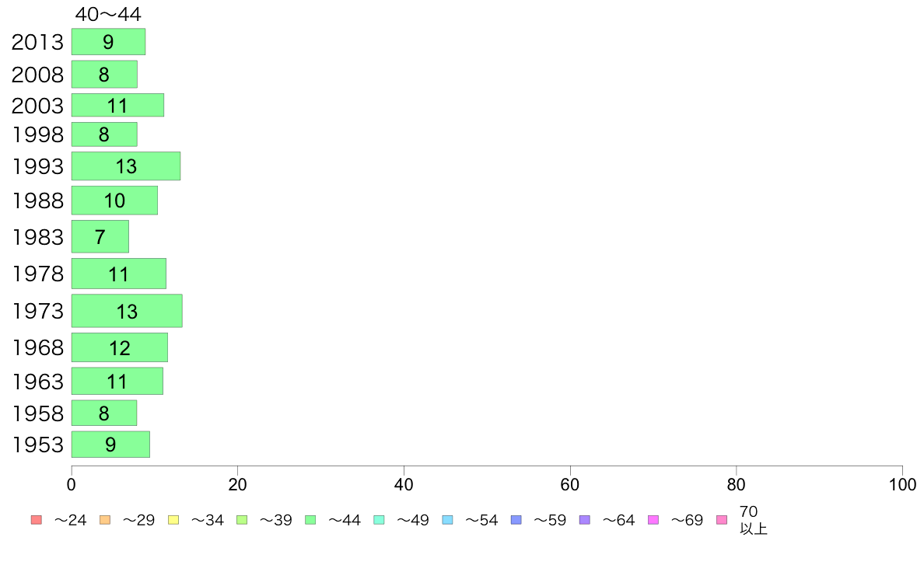Click the 1953 bar with value 9
This screenshot has height=572, width=924.
point(110,445)
